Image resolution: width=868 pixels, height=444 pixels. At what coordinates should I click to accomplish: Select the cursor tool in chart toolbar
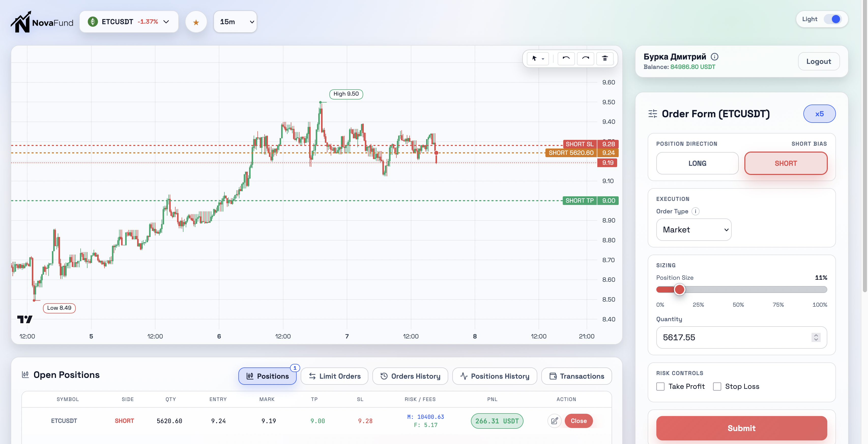point(538,59)
